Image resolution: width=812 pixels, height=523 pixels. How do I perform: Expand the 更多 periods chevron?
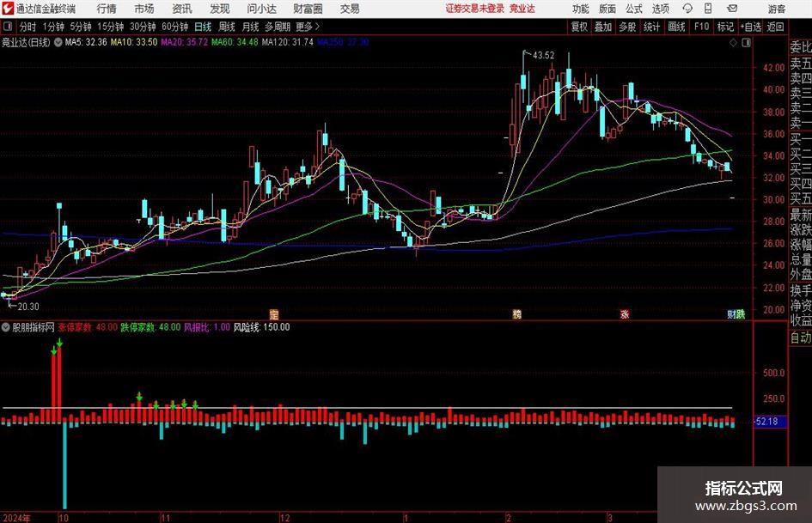coord(317,27)
